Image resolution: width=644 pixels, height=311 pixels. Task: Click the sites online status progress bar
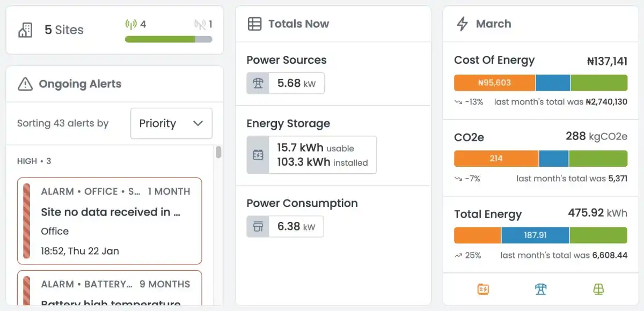[169, 39]
